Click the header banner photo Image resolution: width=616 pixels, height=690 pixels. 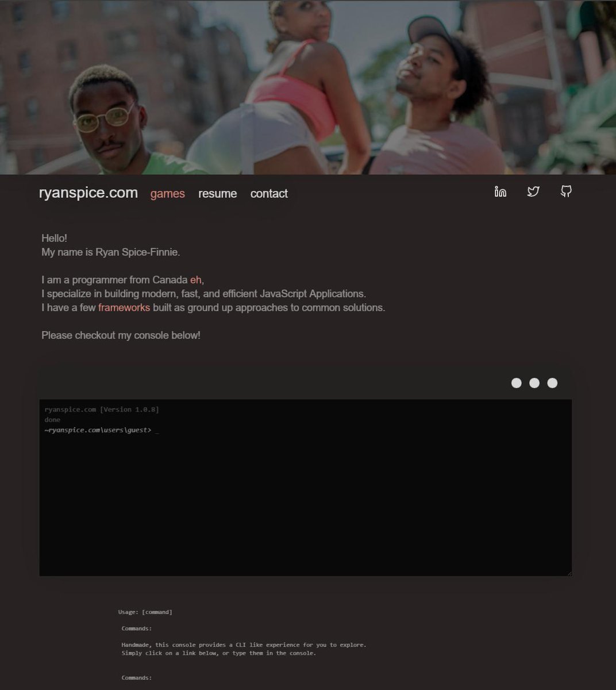(x=308, y=87)
